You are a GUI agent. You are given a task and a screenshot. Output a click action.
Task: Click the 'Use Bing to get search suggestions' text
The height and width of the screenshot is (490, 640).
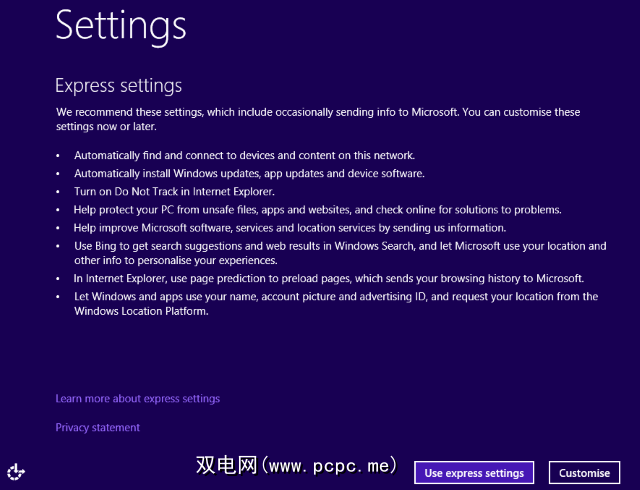(340, 245)
